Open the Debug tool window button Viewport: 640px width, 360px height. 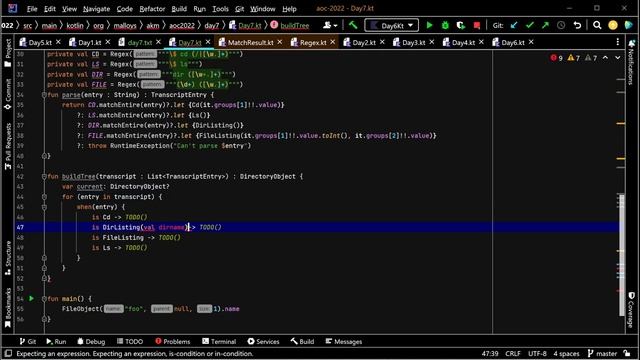(x=91, y=342)
